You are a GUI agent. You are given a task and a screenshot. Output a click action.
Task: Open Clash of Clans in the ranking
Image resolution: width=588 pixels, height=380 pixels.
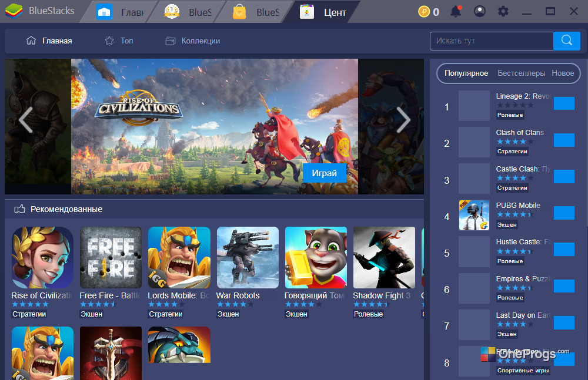pos(520,133)
